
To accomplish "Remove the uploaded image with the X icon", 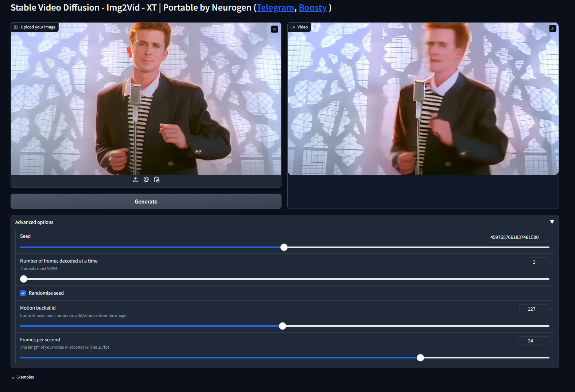I will (x=275, y=29).
